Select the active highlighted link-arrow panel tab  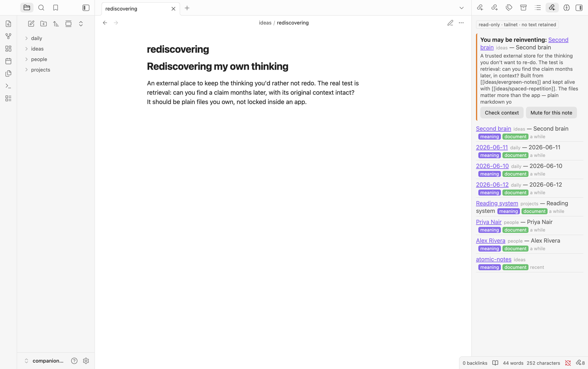click(552, 8)
